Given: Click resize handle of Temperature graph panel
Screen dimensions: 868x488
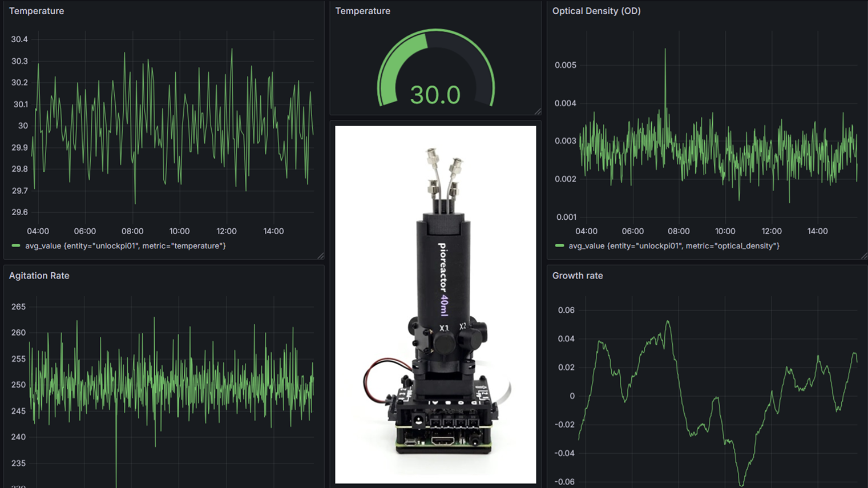Looking at the screenshot, I should tap(321, 256).
